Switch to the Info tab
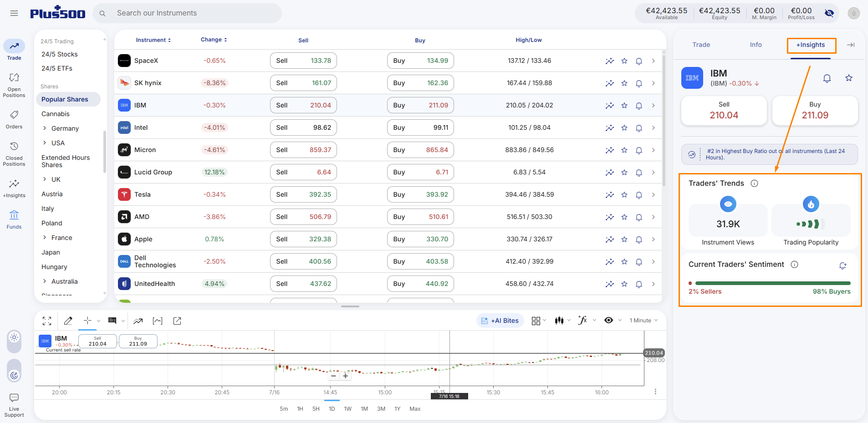The height and width of the screenshot is (423, 868). click(x=756, y=45)
